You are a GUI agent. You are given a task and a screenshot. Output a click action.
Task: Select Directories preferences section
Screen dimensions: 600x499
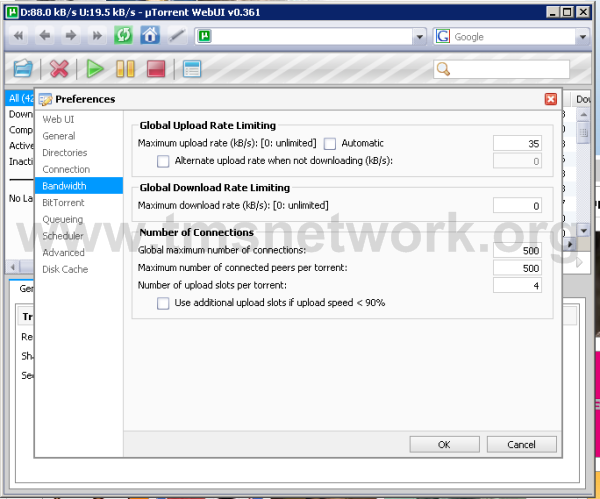[79, 153]
